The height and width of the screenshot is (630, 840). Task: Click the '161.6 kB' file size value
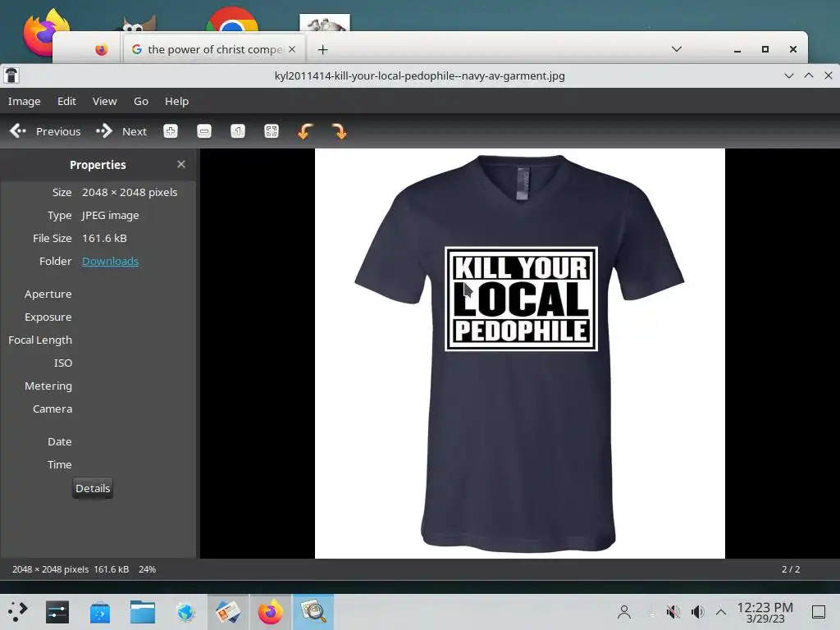pyautogui.click(x=104, y=239)
